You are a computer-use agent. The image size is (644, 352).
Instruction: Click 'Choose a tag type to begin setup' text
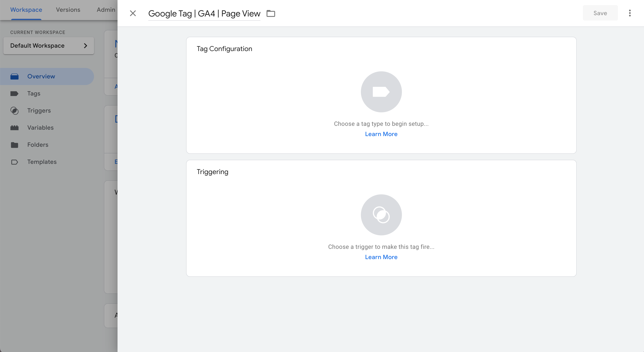pyautogui.click(x=381, y=124)
